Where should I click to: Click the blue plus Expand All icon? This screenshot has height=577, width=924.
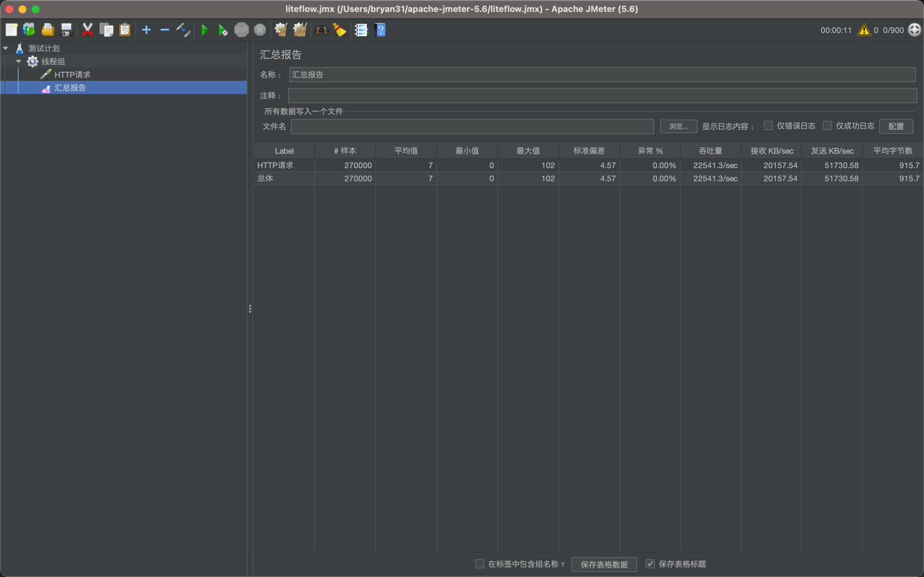(146, 30)
